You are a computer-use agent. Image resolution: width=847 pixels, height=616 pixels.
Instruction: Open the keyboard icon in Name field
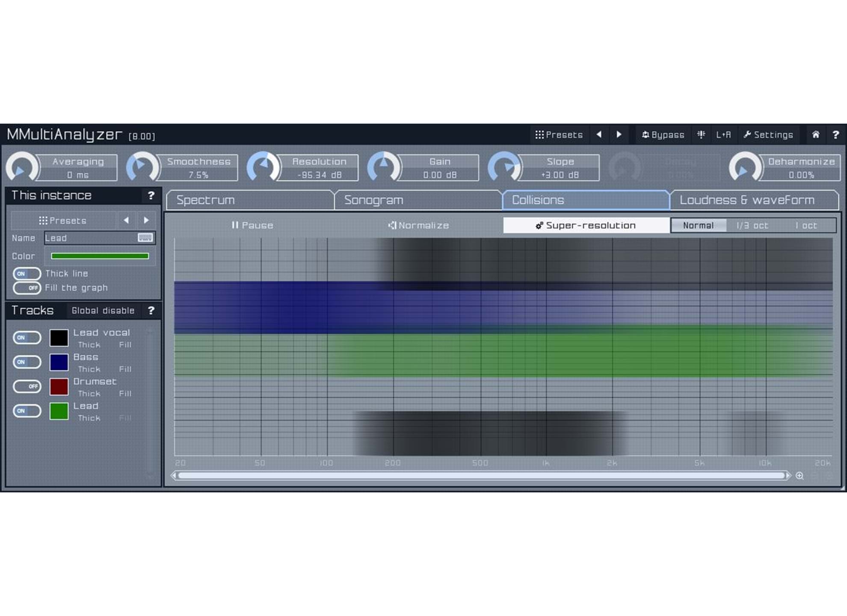145,238
